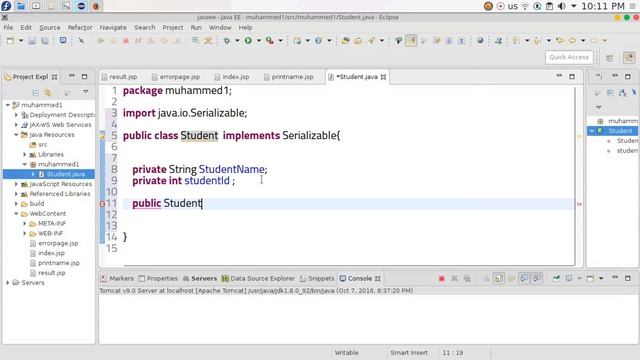
Task: Click Open Perspective icon beside Quick Access
Action: [610, 58]
